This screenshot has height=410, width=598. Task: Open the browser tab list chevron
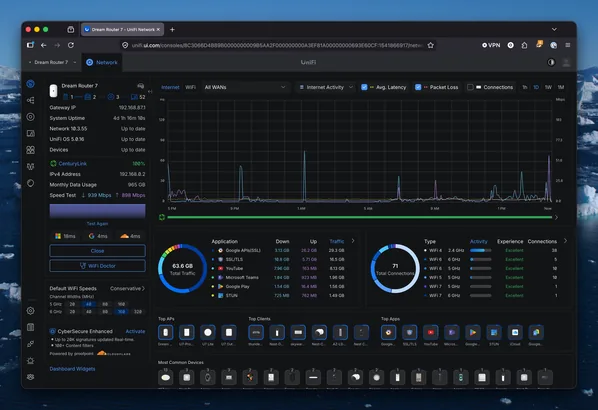(x=554, y=29)
